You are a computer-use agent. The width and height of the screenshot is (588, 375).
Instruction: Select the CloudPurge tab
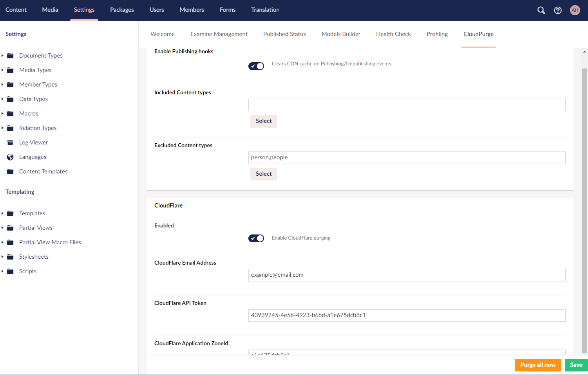tap(478, 34)
